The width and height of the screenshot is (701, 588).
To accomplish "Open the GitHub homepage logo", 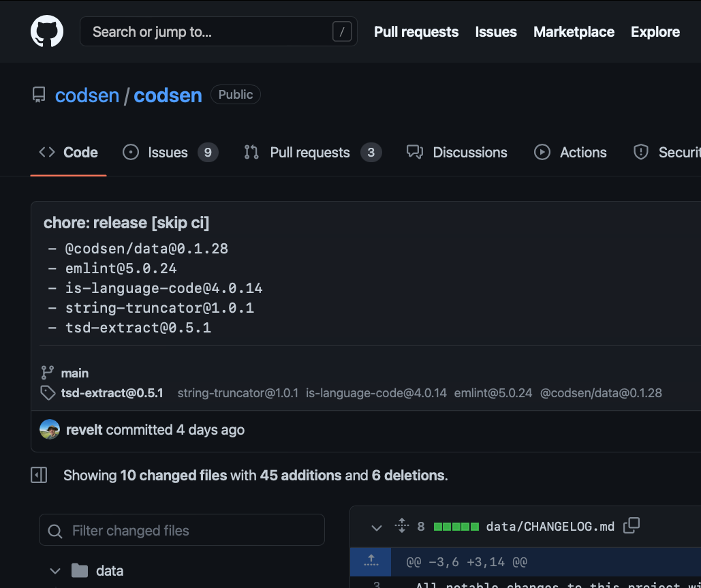I will 47,31.
